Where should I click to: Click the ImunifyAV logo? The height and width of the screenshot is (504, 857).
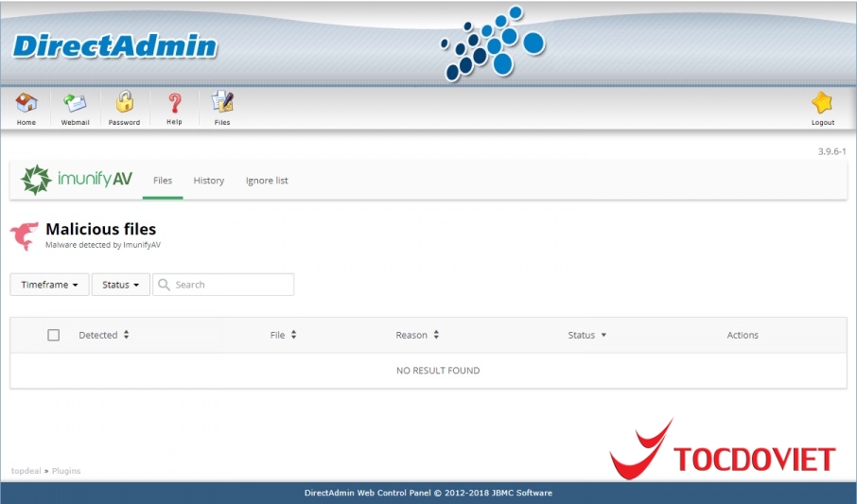(x=76, y=180)
